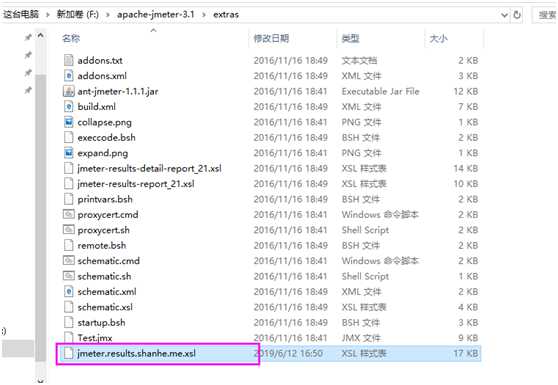The height and width of the screenshot is (385, 558).
Task: Select the proxycert.cmd script icon
Action: [x=68, y=214]
